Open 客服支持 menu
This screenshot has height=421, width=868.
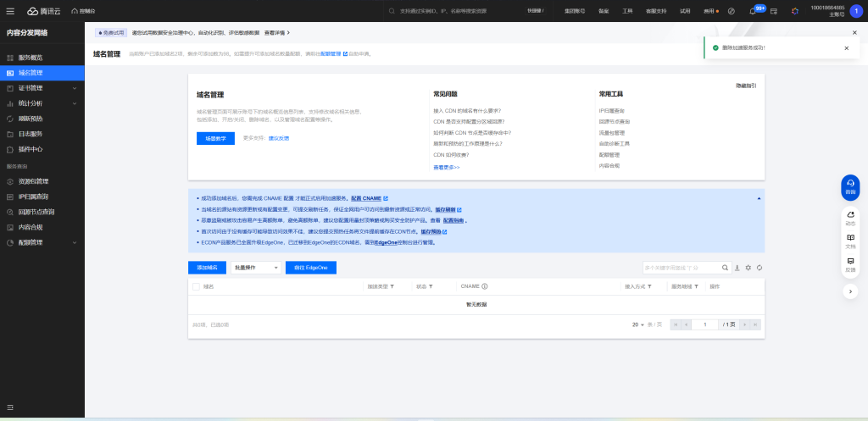pyautogui.click(x=656, y=11)
